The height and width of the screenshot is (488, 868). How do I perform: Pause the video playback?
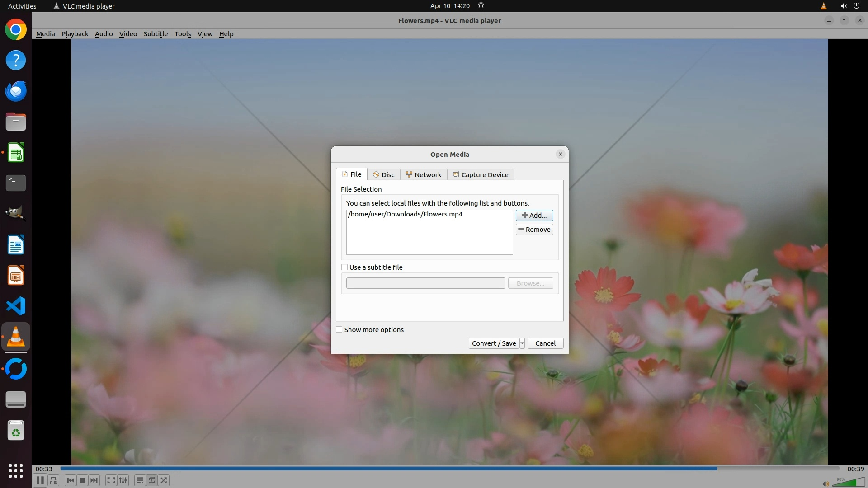coord(40,480)
